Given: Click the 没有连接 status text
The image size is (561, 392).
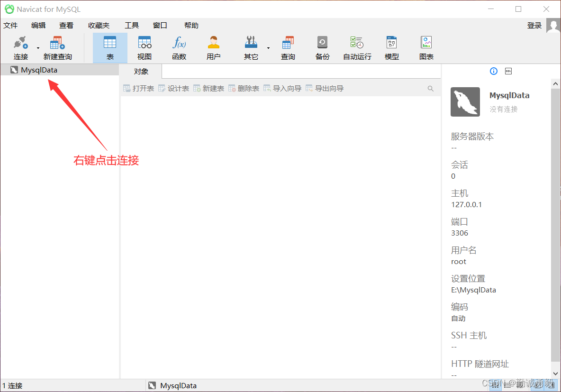Looking at the screenshot, I should click(503, 109).
